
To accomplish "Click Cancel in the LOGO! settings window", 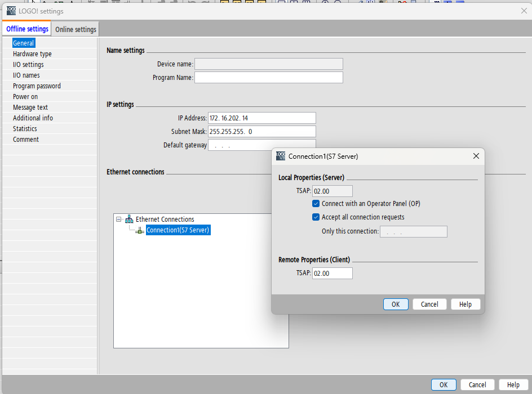I will (x=477, y=385).
